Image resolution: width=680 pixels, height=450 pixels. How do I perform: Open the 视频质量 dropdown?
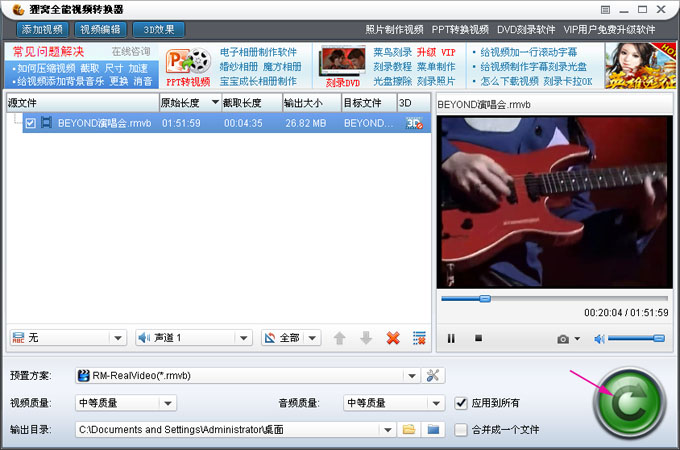(168, 403)
